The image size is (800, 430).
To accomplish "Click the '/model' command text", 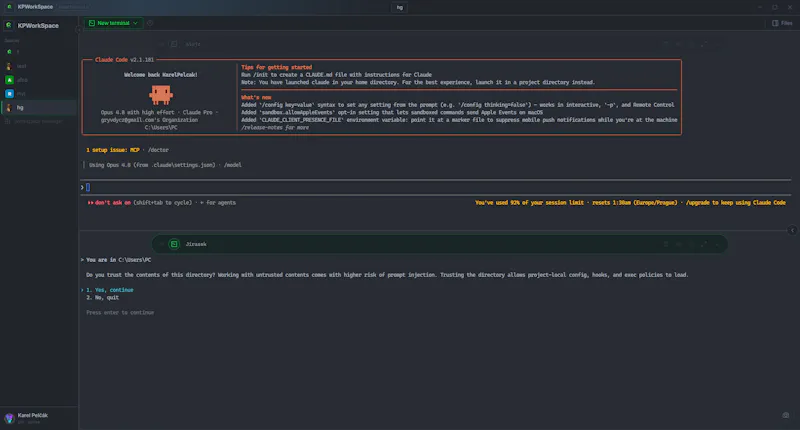I will pyautogui.click(x=233, y=165).
